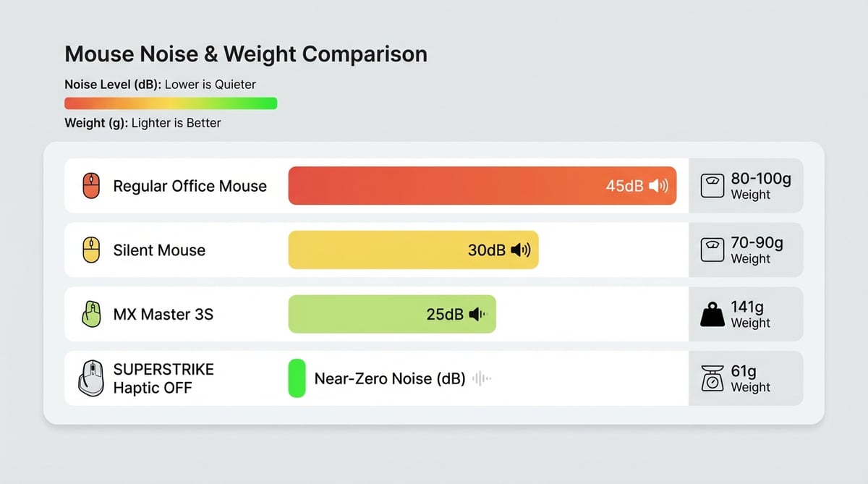This screenshot has width=868, height=484.
Task: Click the scale icon next to 70-90g
Action: coord(712,250)
